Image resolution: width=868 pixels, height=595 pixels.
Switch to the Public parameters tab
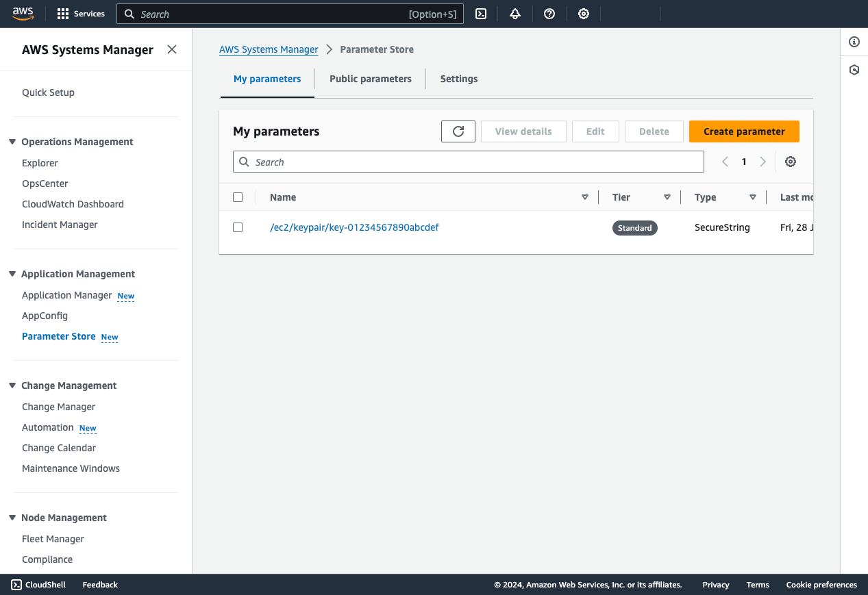370,79
